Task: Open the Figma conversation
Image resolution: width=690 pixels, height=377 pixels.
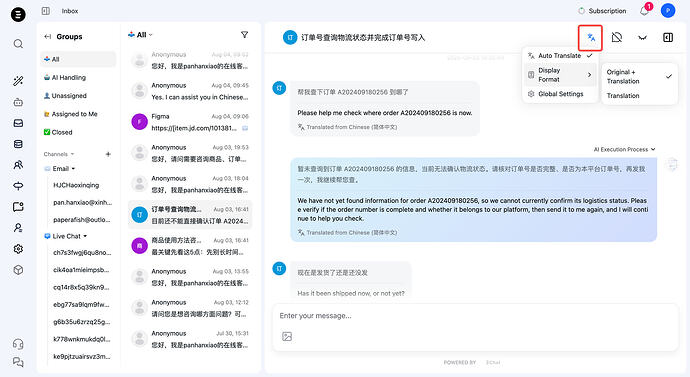Action: pyautogui.click(x=190, y=122)
